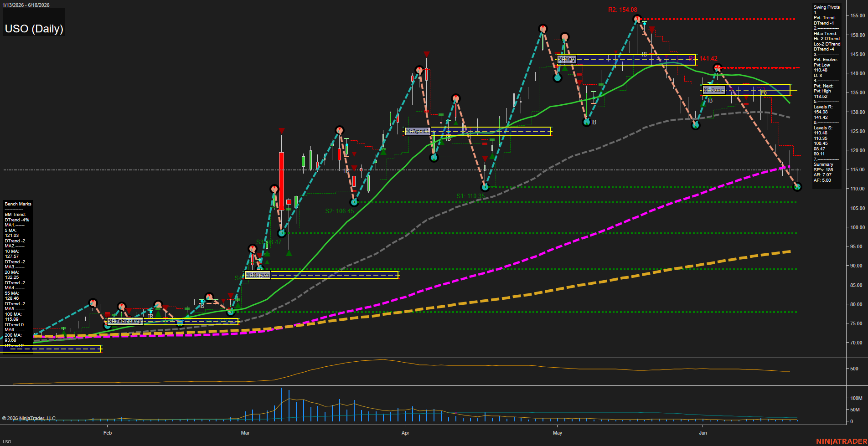
Task: Click the Bench Marks panel header
Action: click(18, 204)
